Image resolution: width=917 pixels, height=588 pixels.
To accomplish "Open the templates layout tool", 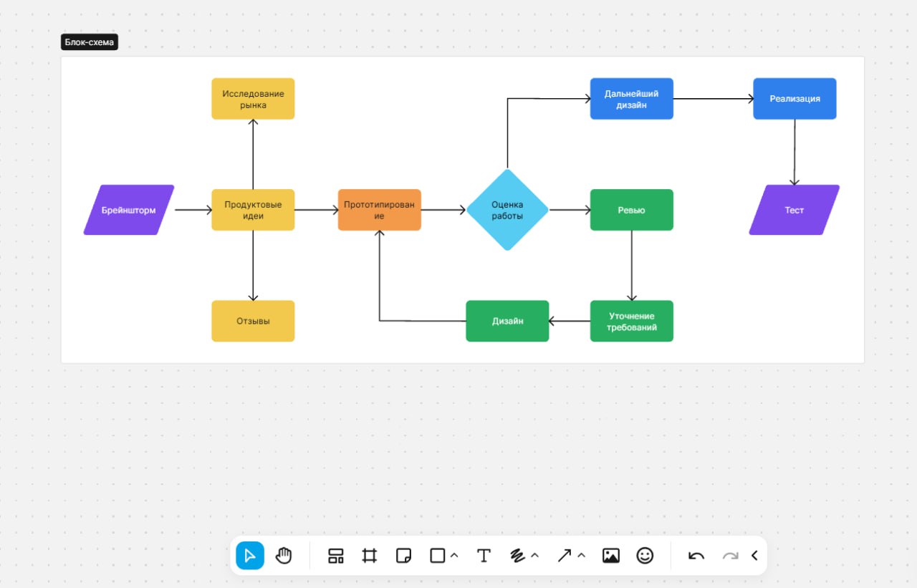I will click(335, 556).
